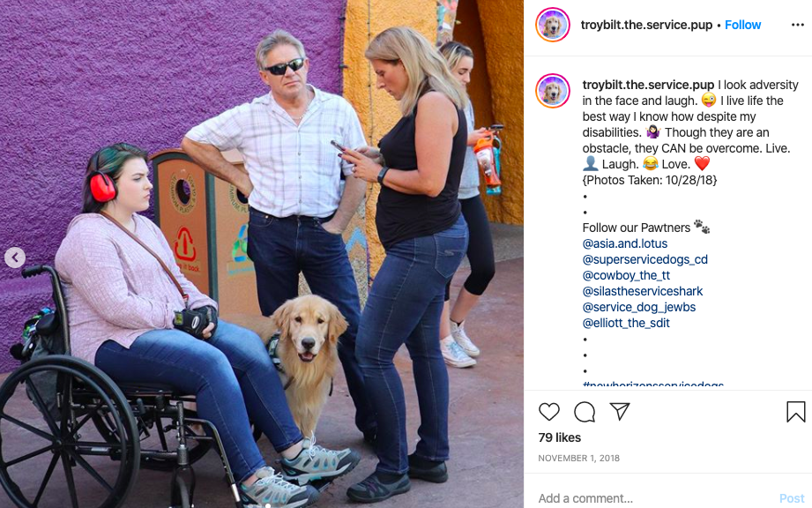Share post with paper plane icon
The height and width of the screenshot is (508, 812).
619,411
